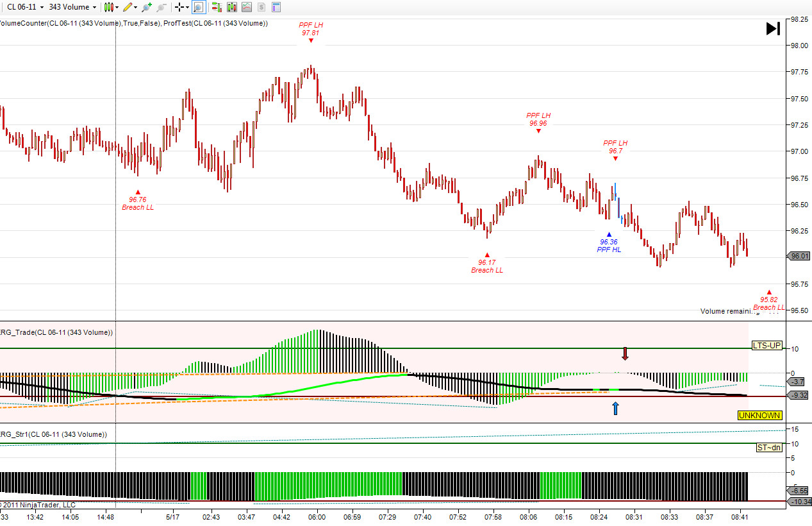Click the VolumeCounter ProfTest indicator title
Image resolution: width=812 pixels, height=526 pixels.
pos(134,23)
